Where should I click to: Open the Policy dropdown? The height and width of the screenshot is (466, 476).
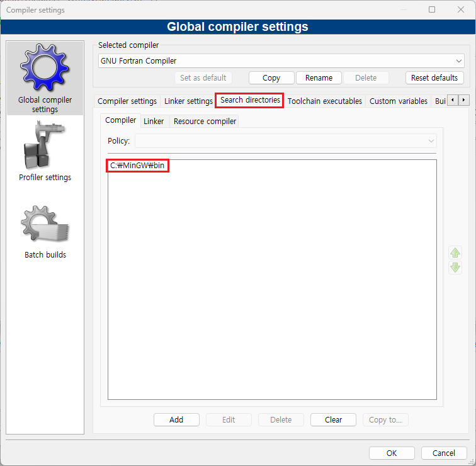coord(286,141)
